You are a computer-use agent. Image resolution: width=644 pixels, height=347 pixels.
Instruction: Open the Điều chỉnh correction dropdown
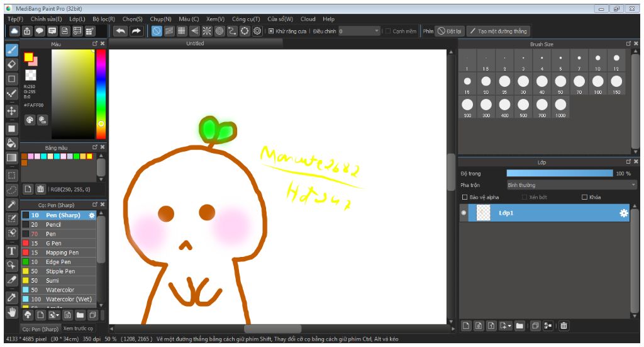(x=359, y=31)
